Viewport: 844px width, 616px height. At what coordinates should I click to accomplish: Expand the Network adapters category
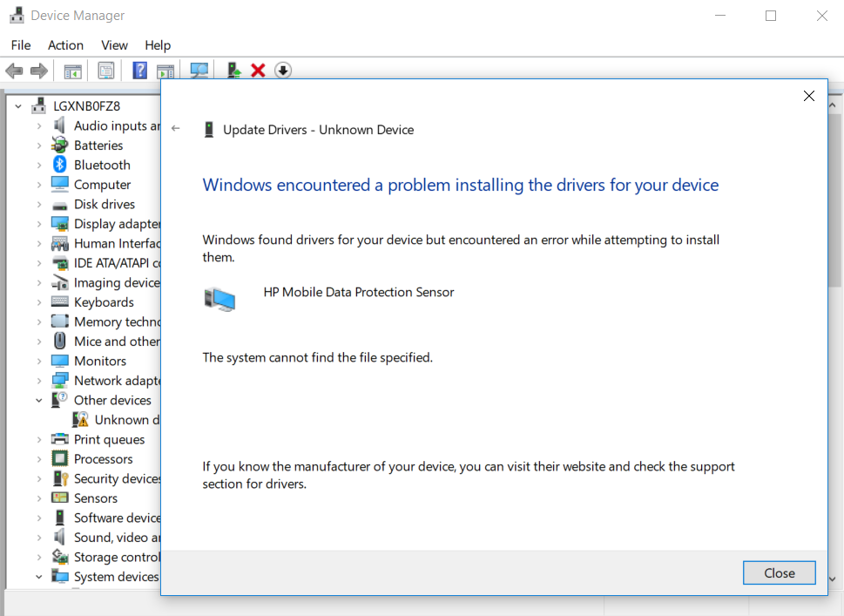click(x=38, y=380)
